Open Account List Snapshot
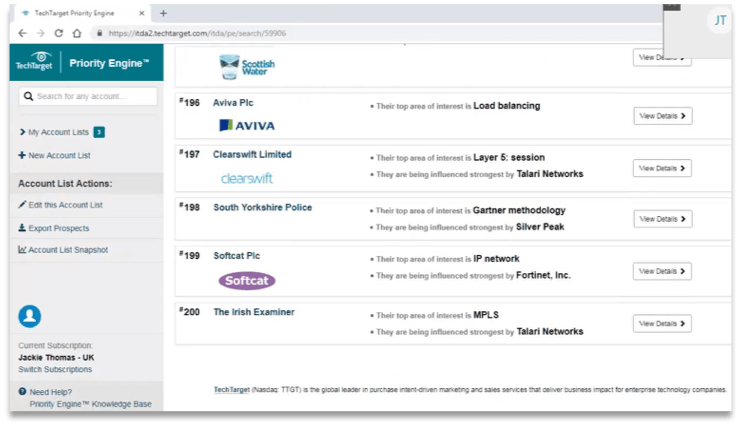Screen dimensions: 739x424 (63, 250)
